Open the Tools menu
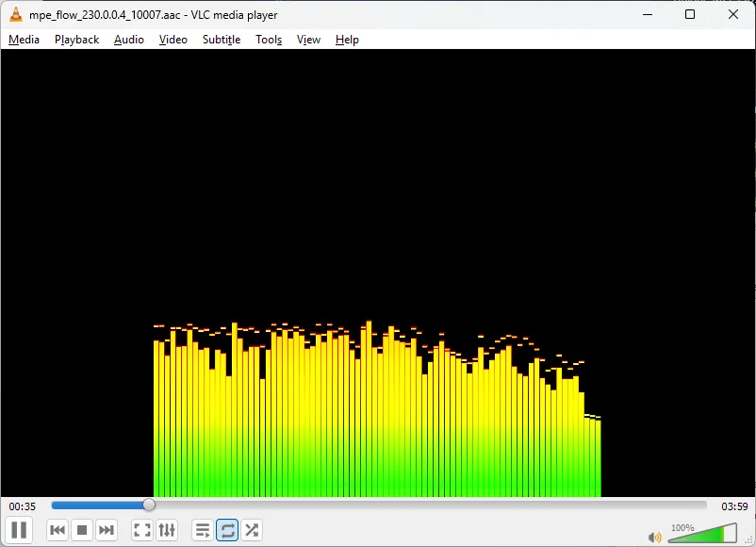756x547 pixels. (269, 40)
